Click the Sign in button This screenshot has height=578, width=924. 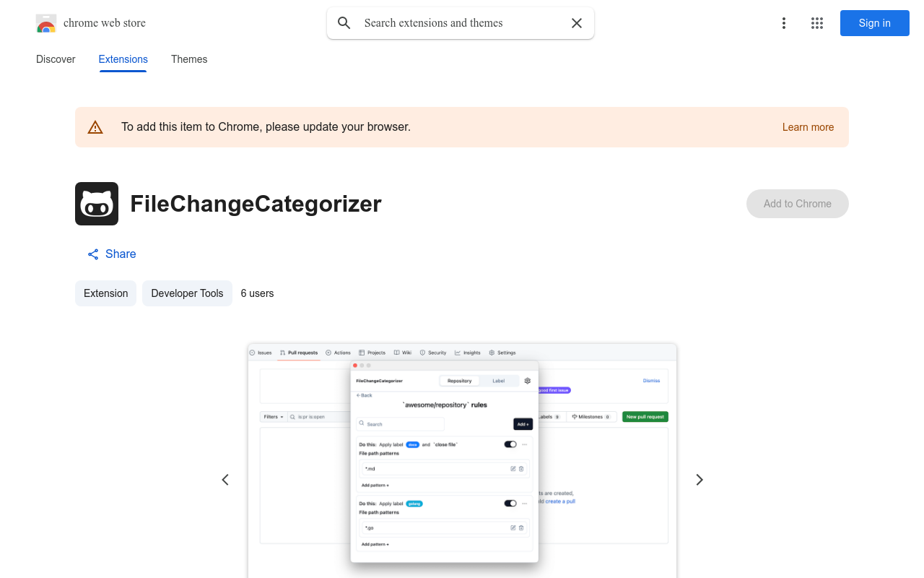[875, 23]
